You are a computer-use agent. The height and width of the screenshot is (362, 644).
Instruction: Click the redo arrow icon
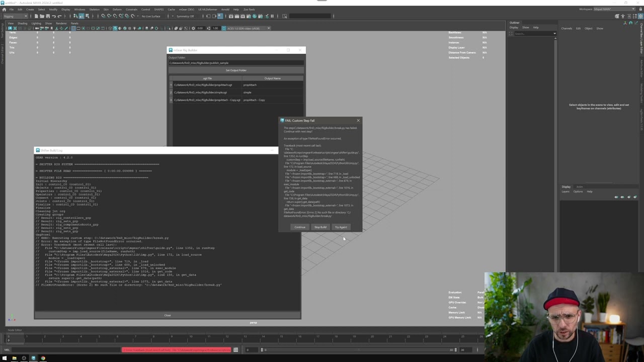[59, 16]
